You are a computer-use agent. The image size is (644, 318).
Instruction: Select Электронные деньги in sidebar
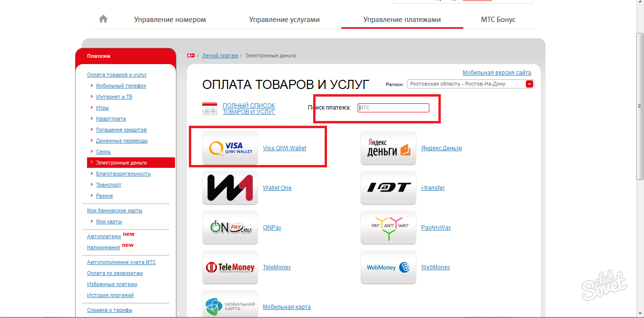tap(131, 163)
